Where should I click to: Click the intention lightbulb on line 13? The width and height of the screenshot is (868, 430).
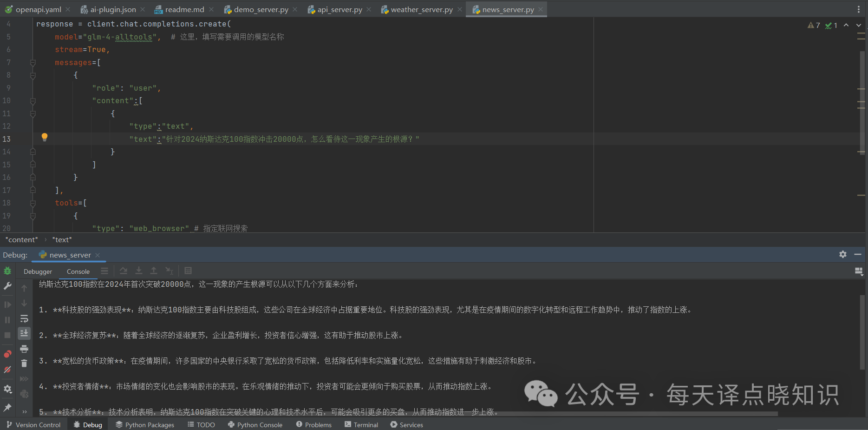(x=45, y=137)
